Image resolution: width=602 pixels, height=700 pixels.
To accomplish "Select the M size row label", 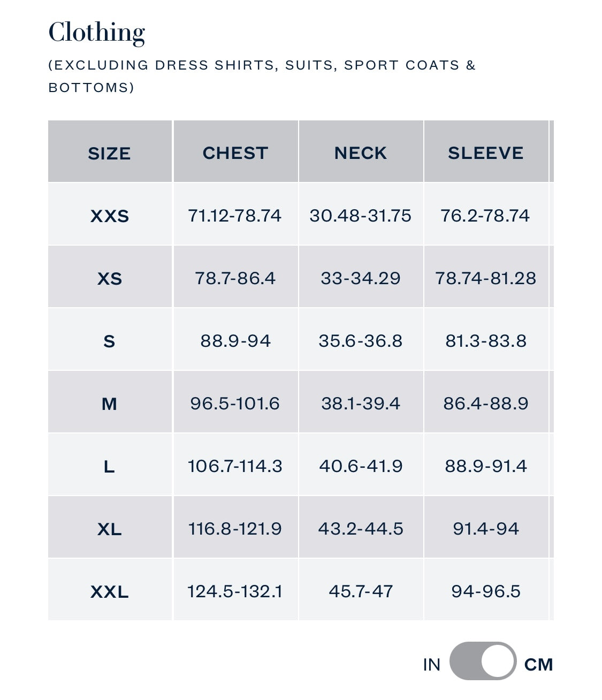I will coord(109,404).
